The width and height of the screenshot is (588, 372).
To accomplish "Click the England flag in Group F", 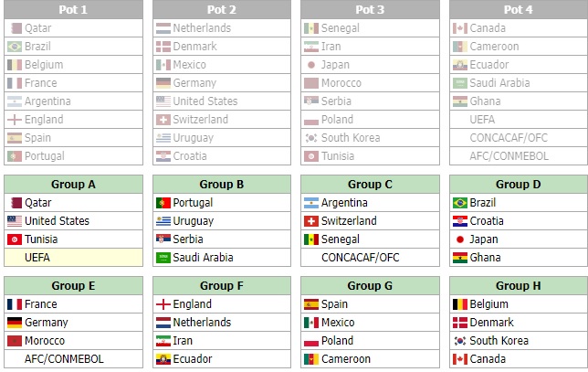I will 163,304.
